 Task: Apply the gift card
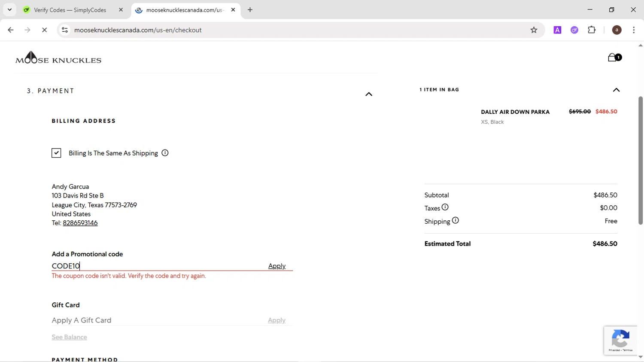pyautogui.click(x=276, y=320)
